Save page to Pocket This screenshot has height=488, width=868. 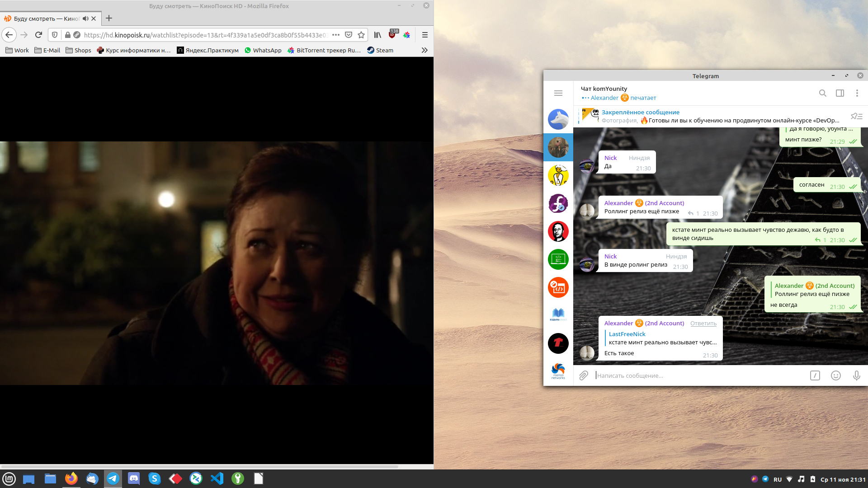tap(349, 35)
